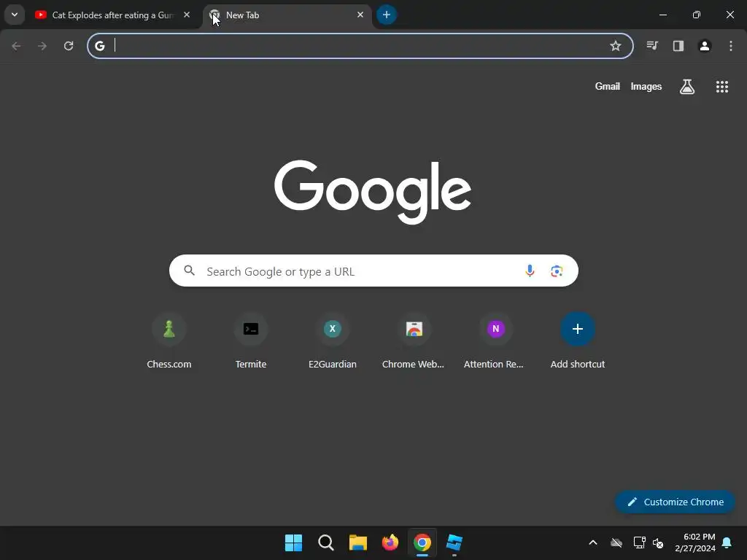Click the magnifier icon in search box
This screenshot has width=747, height=560.
[x=190, y=271]
